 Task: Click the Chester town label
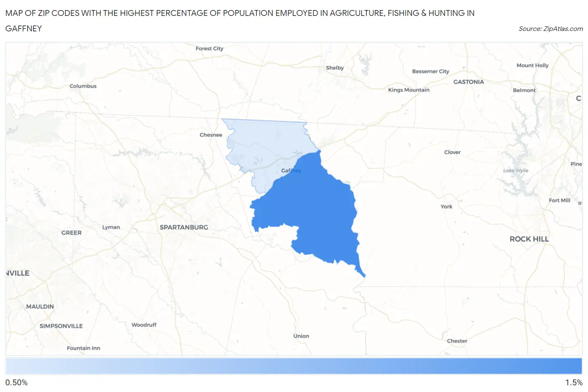tap(457, 341)
